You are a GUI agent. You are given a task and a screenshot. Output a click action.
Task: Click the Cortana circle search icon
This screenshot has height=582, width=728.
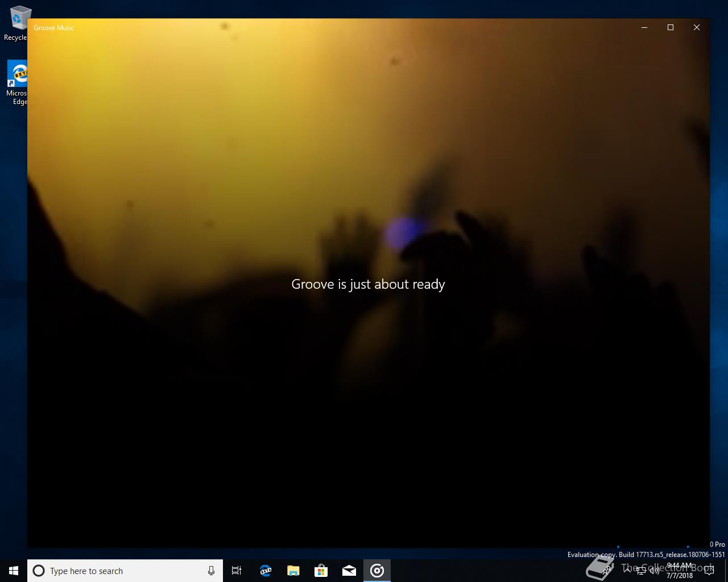[x=39, y=571]
